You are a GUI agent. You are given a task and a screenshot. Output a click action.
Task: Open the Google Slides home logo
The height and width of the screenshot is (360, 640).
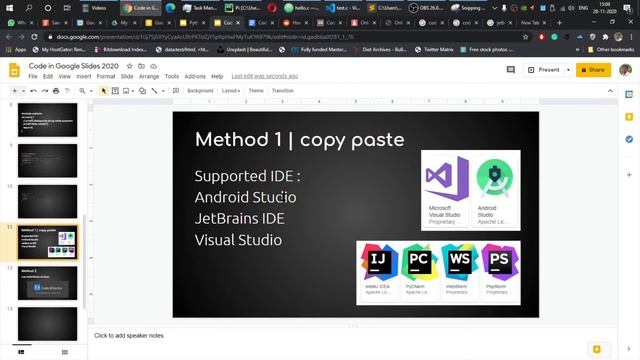[x=14, y=70]
